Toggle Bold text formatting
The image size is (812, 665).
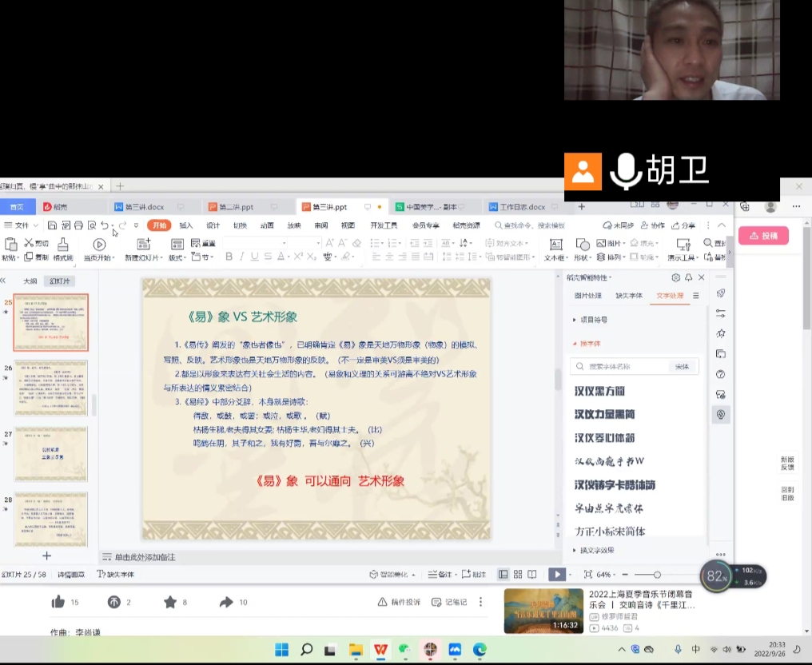(x=229, y=257)
